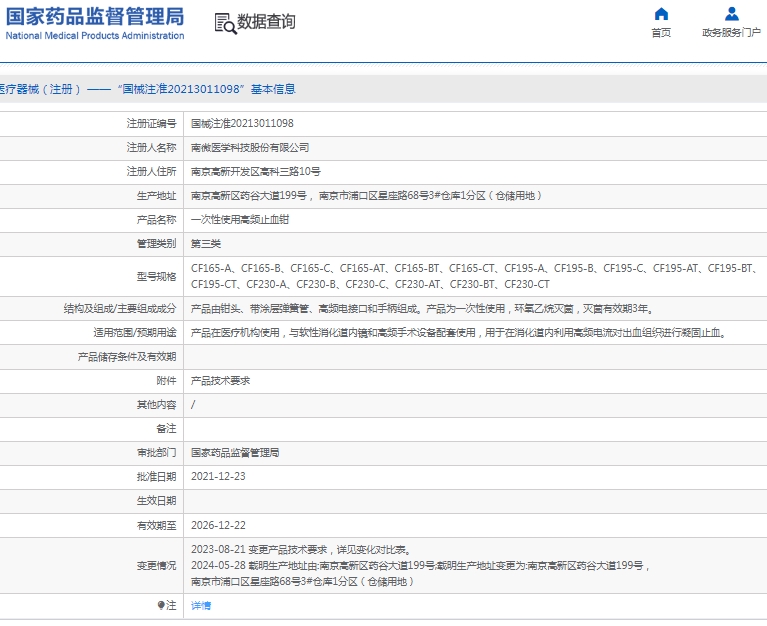767x626 pixels.
Task: Click the 变更情况 row label
Action: pyautogui.click(x=157, y=566)
